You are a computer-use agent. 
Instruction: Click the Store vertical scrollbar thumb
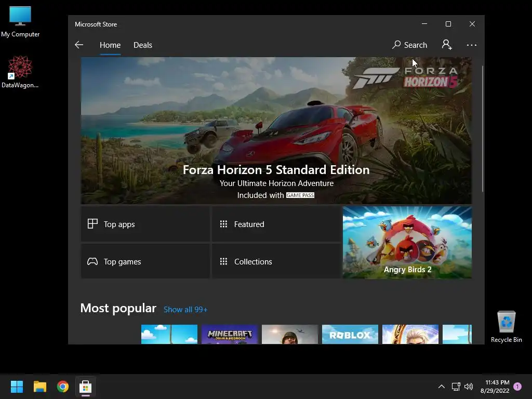pos(483,129)
